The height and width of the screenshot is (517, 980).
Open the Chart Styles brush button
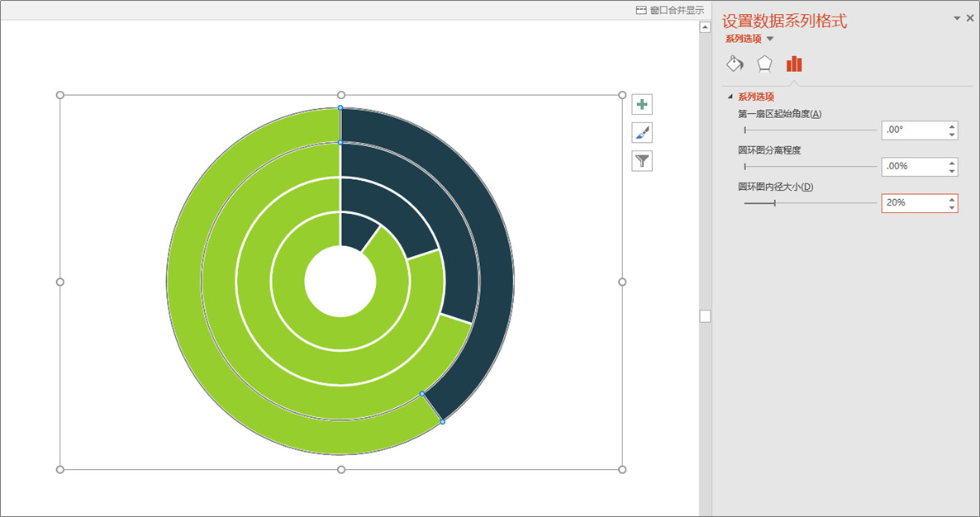click(642, 132)
